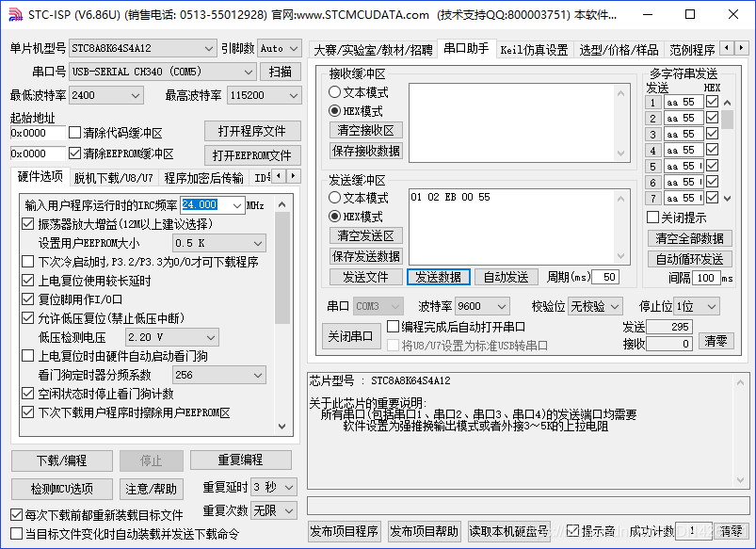Switch to the 脱机下载/U8/U7 tab
Viewport: 756px width, 549px height.
point(113,178)
